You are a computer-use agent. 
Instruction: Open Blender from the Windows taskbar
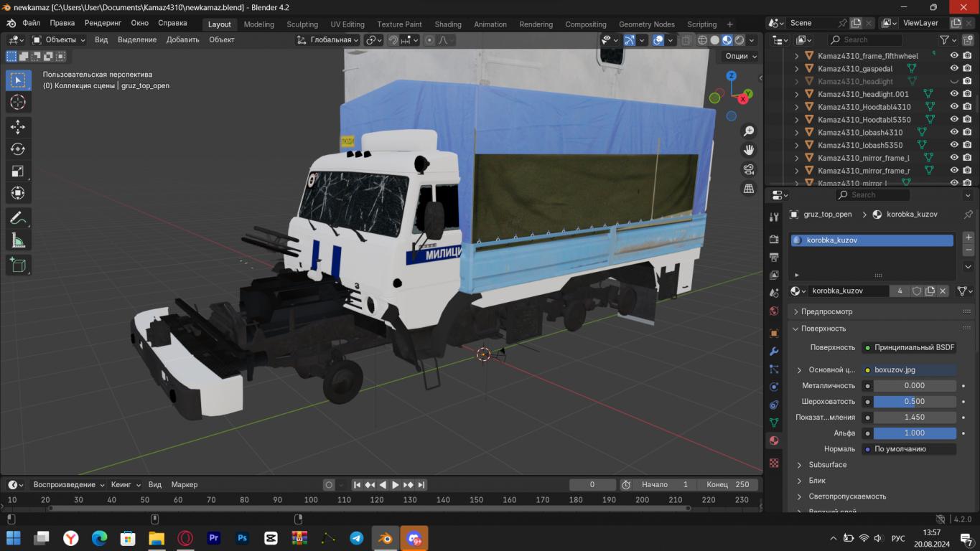[386, 538]
